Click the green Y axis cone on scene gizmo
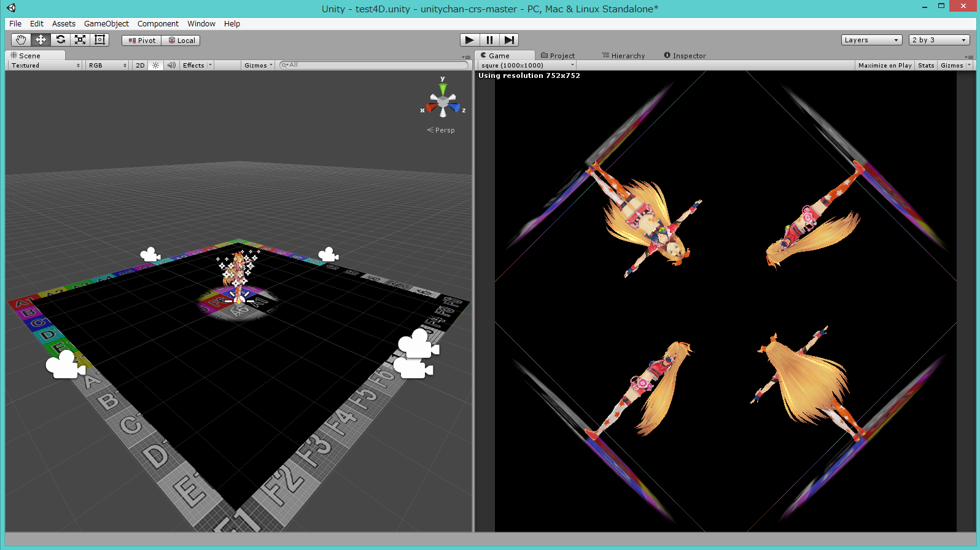Viewport: 980px width, 550px height. coord(443,88)
